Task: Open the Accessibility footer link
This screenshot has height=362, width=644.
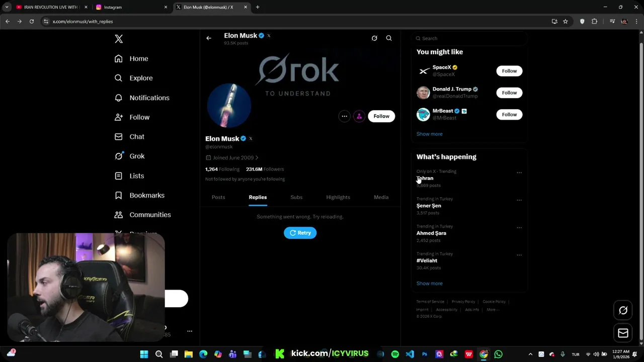Action: point(447,310)
